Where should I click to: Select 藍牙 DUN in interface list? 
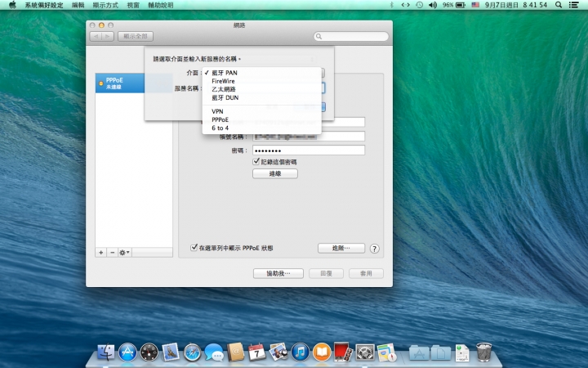point(262,97)
